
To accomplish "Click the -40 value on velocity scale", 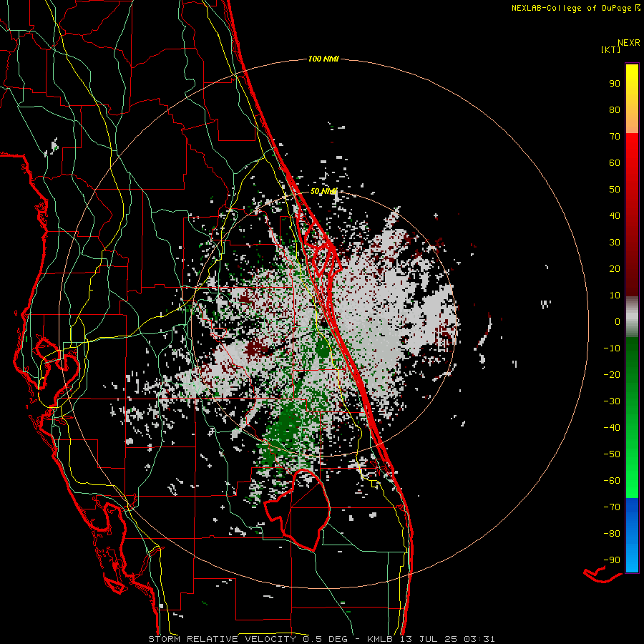I will (x=612, y=428).
